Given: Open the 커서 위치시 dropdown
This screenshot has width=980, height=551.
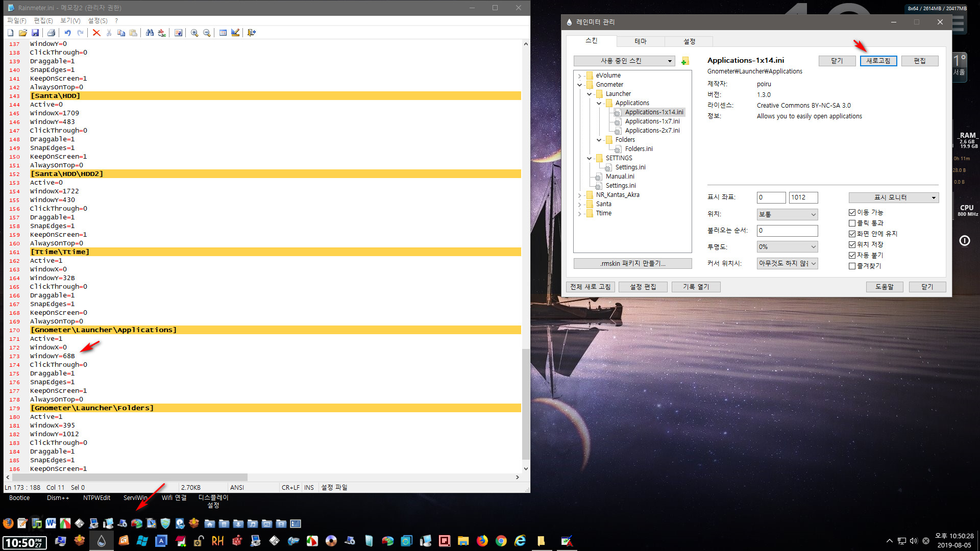Looking at the screenshot, I should tap(787, 263).
